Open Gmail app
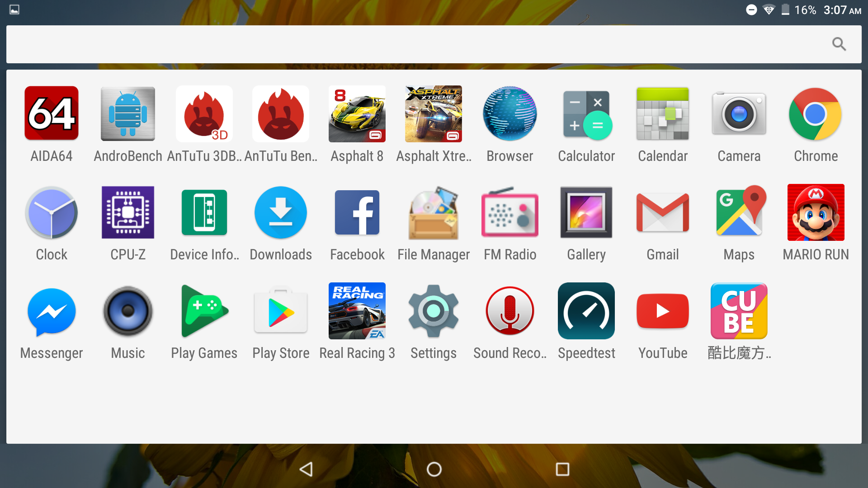868x488 pixels. pos(663,212)
